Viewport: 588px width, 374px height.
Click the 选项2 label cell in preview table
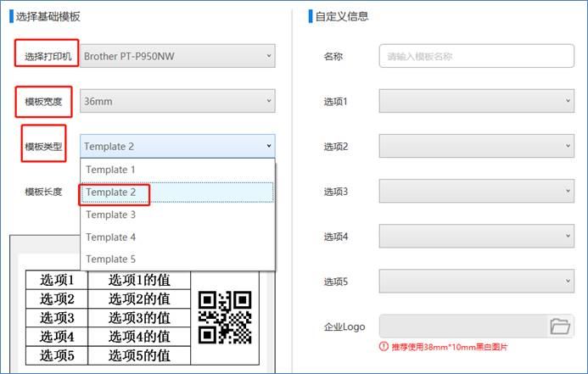tap(57, 299)
